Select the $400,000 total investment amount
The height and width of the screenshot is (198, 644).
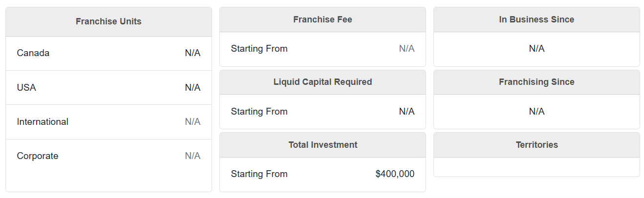(395, 174)
